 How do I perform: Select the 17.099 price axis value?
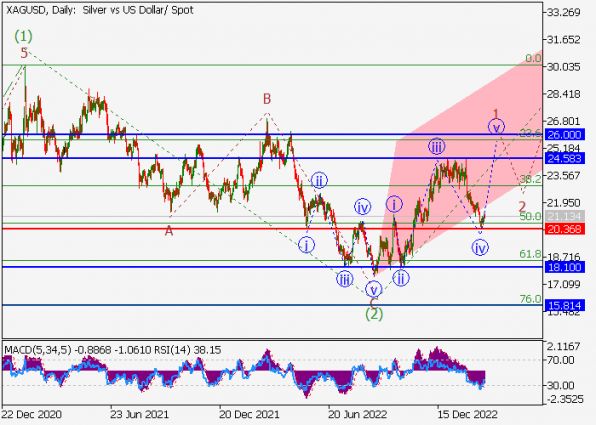tap(563, 284)
